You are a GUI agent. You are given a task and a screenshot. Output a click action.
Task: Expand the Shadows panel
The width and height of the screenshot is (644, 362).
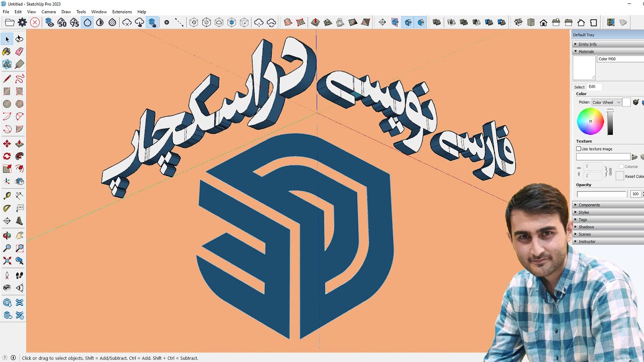(x=608, y=227)
